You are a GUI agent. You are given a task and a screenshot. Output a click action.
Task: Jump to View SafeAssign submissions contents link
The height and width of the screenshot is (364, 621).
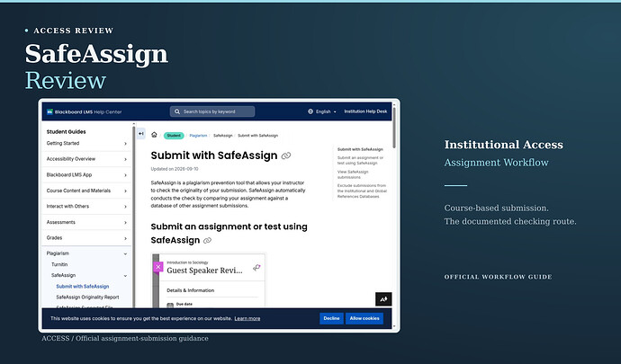[353, 174]
